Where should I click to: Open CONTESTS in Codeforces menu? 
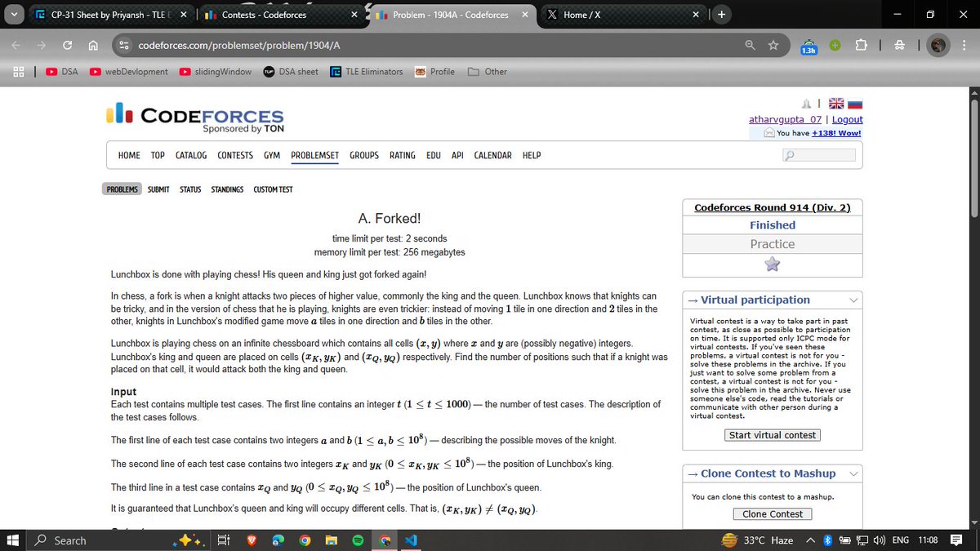[235, 155]
